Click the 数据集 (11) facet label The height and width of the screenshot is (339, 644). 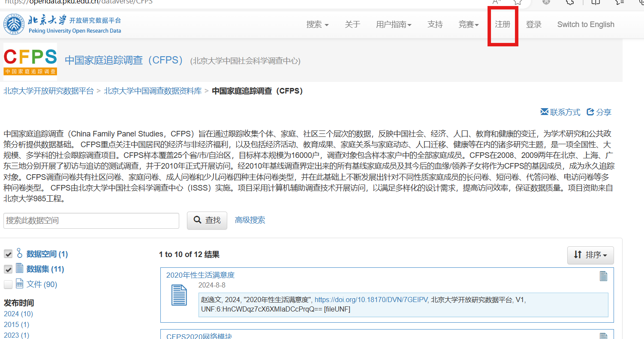(x=45, y=269)
